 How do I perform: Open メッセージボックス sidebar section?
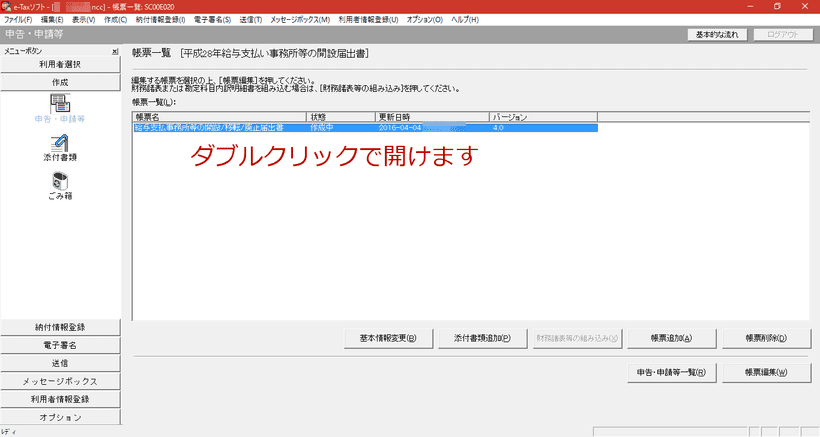coord(60,381)
